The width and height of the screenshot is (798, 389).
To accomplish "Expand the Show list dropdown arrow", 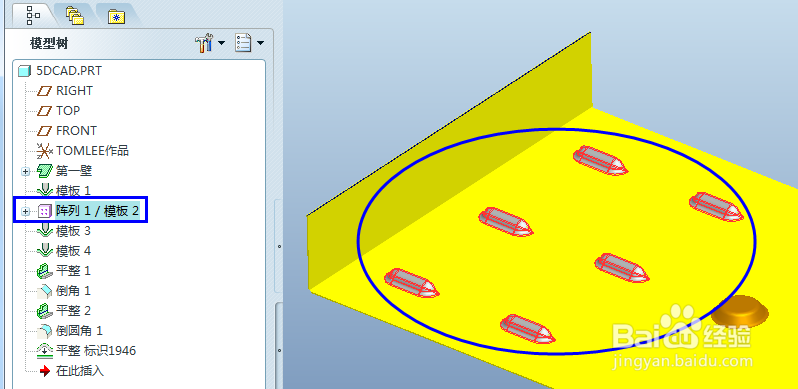I will (x=261, y=44).
